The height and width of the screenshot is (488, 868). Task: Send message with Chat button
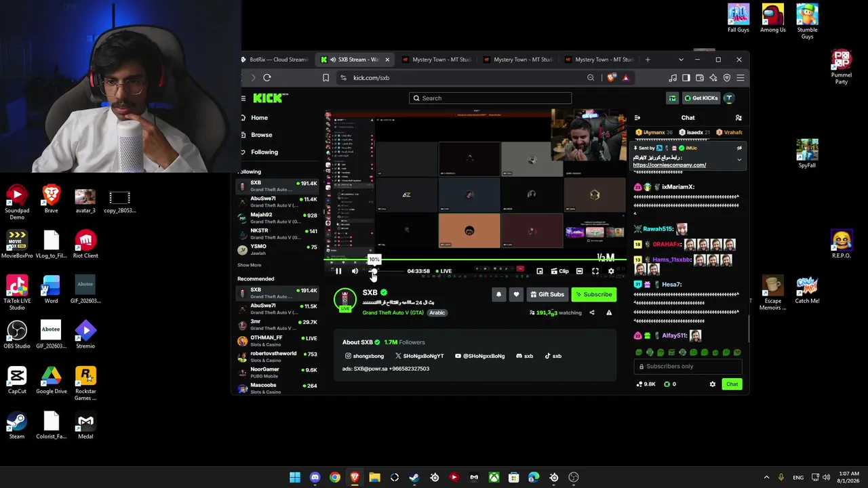[x=732, y=384]
